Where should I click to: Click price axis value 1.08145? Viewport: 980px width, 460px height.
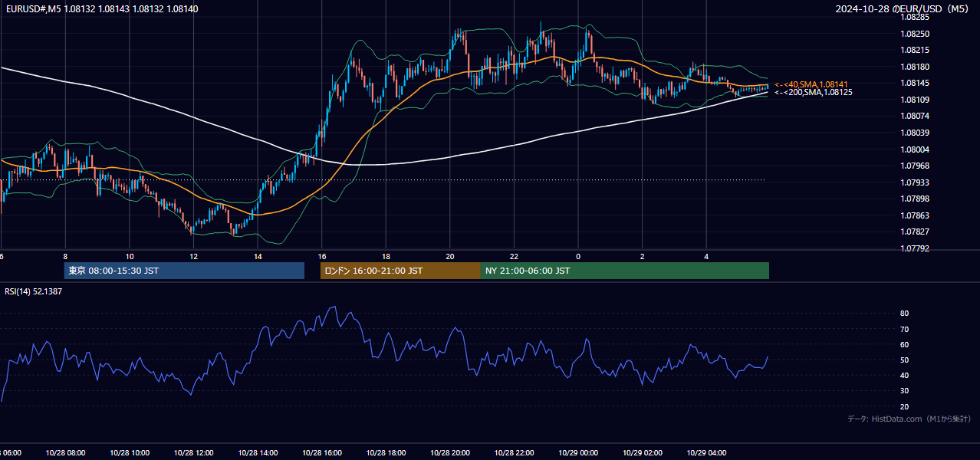916,83
